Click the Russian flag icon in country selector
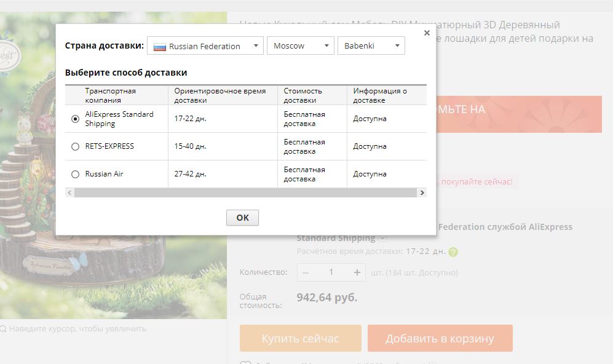 tap(160, 46)
